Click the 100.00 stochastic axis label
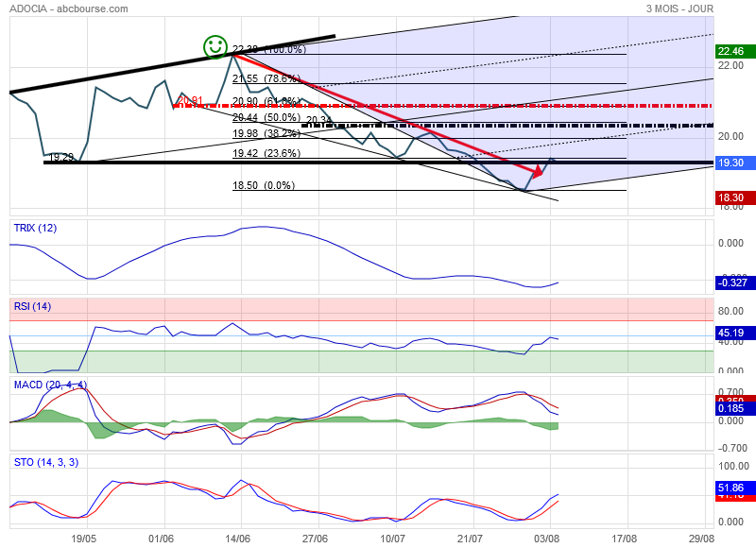 tap(733, 466)
